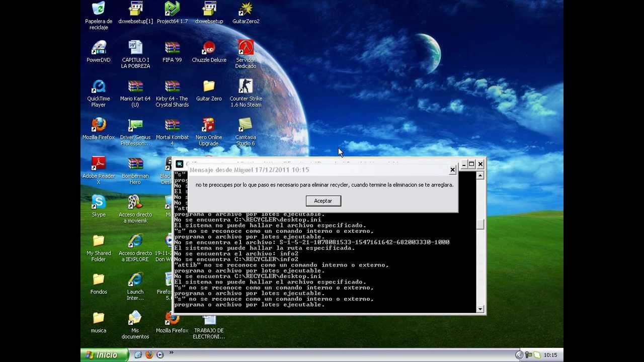Select the Adobe Reader X shortcut
The image size is (644, 362).
tap(99, 171)
